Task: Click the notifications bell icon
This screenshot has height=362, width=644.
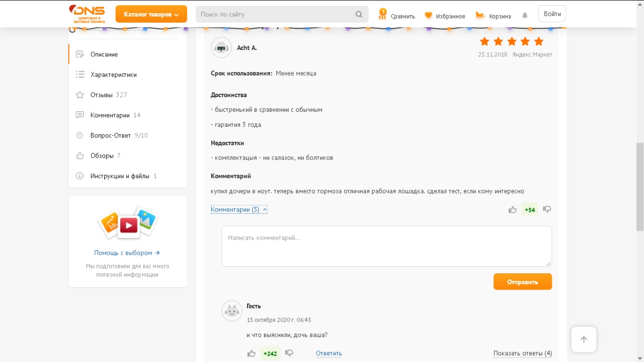Action: click(x=525, y=16)
